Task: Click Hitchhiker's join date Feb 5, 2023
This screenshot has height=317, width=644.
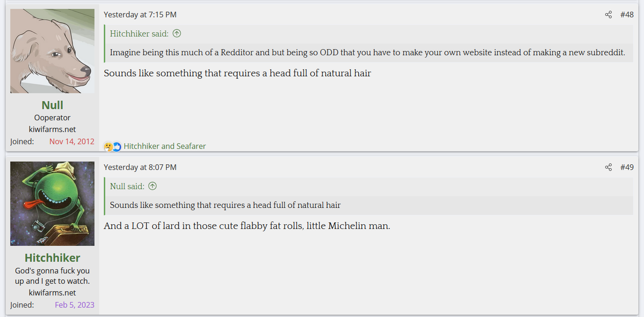Action: point(74,305)
